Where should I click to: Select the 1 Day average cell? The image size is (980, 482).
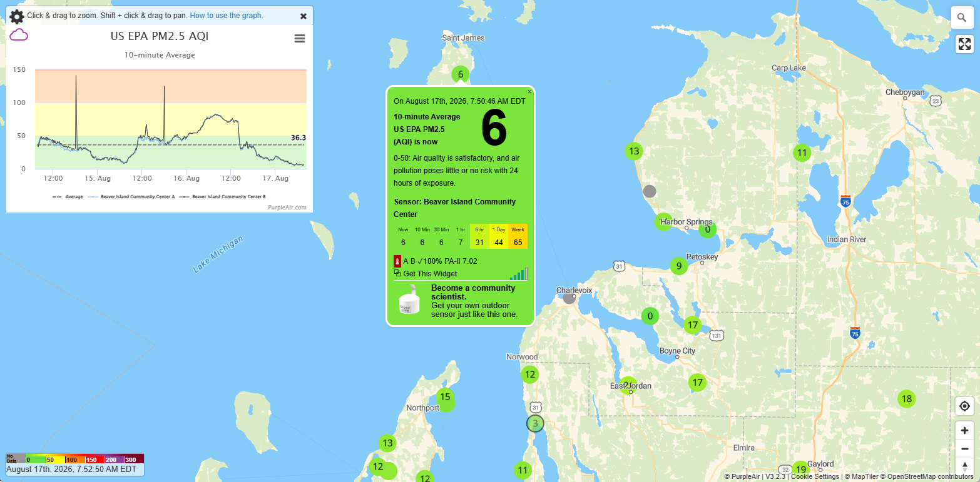tap(499, 236)
